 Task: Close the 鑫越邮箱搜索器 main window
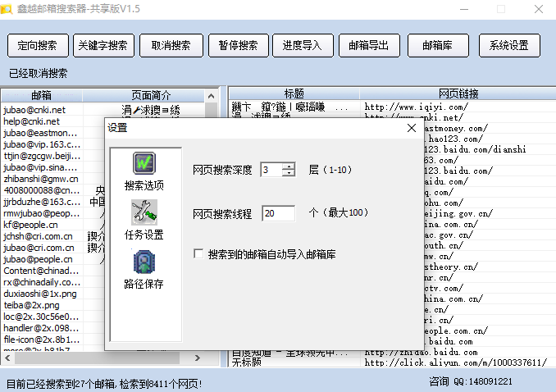(x=538, y=9)
